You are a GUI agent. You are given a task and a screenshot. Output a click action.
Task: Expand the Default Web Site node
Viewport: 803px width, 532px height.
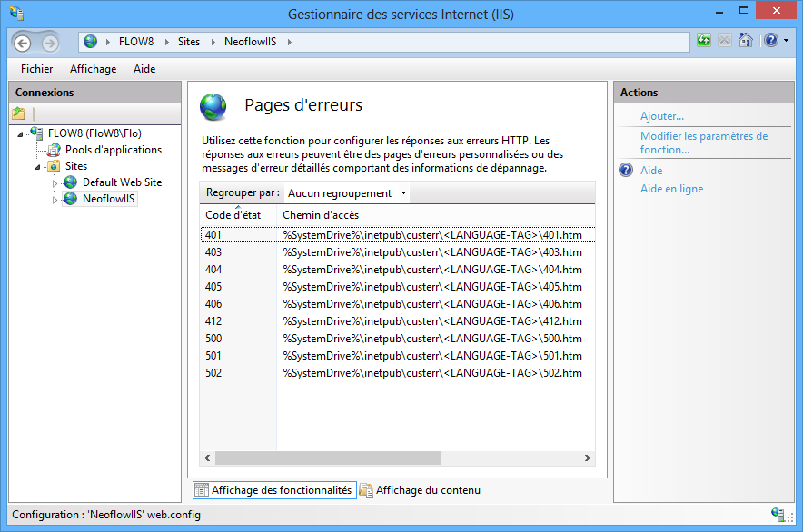pyautogui.click(x=55, y=183)
